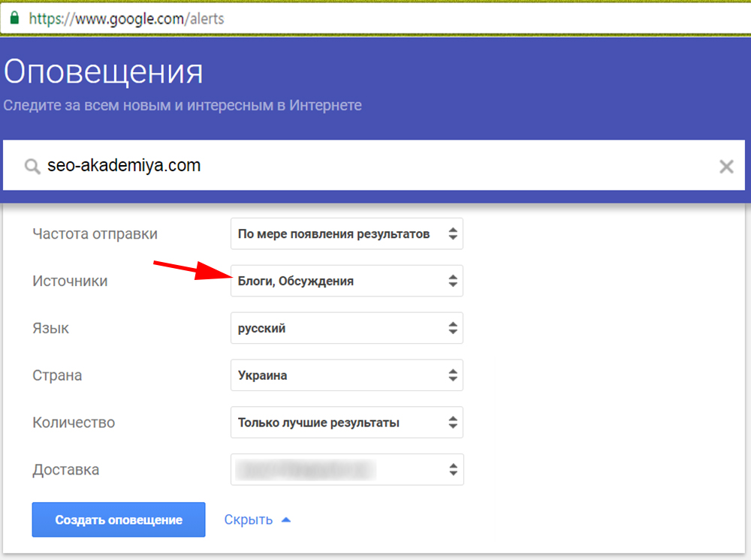
Task: Click the up-down arrows beside Страна
Action: coord(452,375)
